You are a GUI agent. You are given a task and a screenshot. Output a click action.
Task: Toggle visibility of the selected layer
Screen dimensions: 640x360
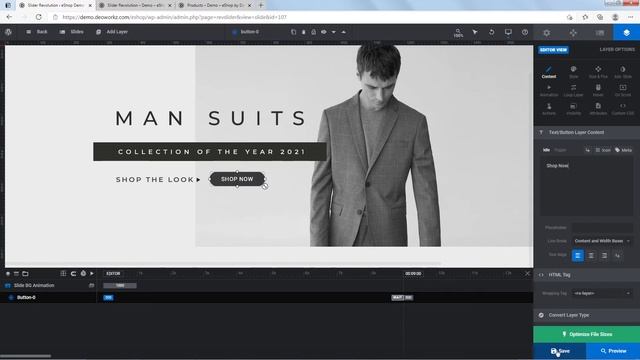(x=324, y=32)
